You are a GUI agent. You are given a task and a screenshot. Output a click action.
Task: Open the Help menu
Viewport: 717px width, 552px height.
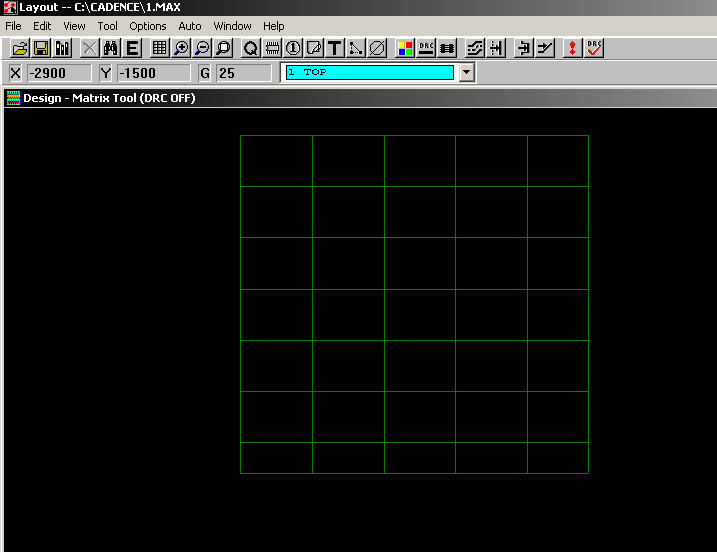[x=273, y=26]
